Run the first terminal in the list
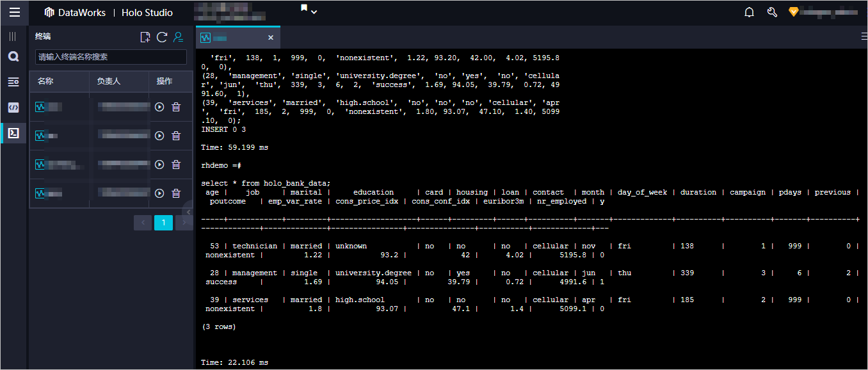Image resolution: width=868 pixels, height=370 pixels. pos(159,107)
